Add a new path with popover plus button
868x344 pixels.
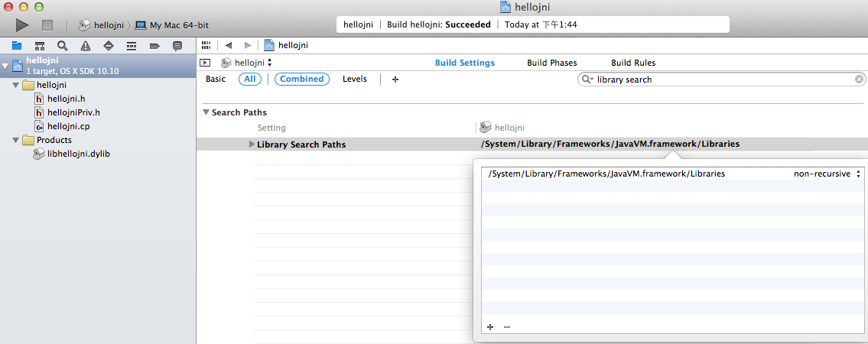[490, 327]
